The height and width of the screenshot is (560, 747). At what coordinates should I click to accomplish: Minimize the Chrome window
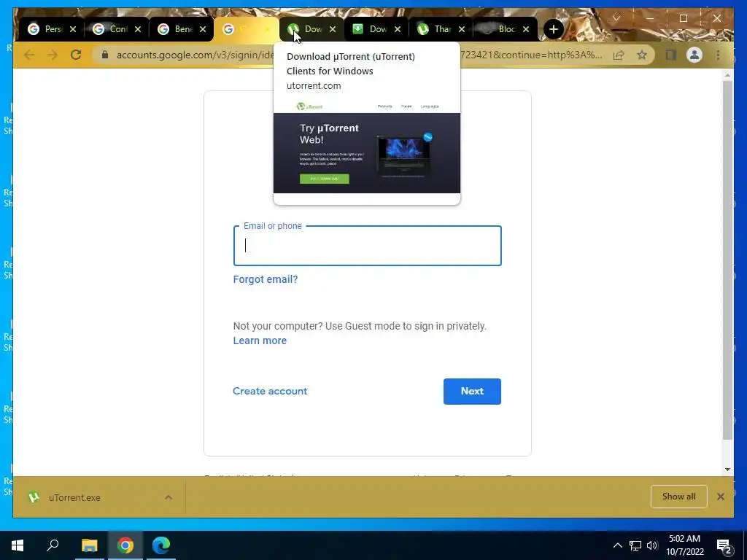650,18
